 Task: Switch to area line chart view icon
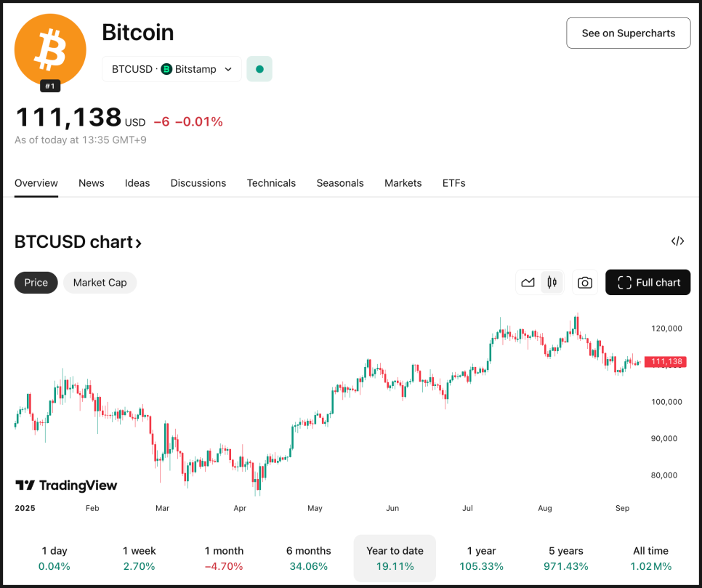point(528,283)
